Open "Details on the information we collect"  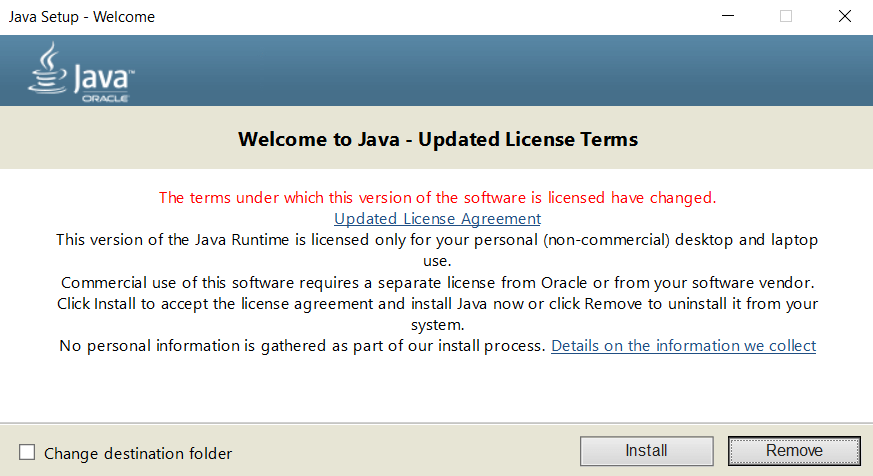click(683, 345)
